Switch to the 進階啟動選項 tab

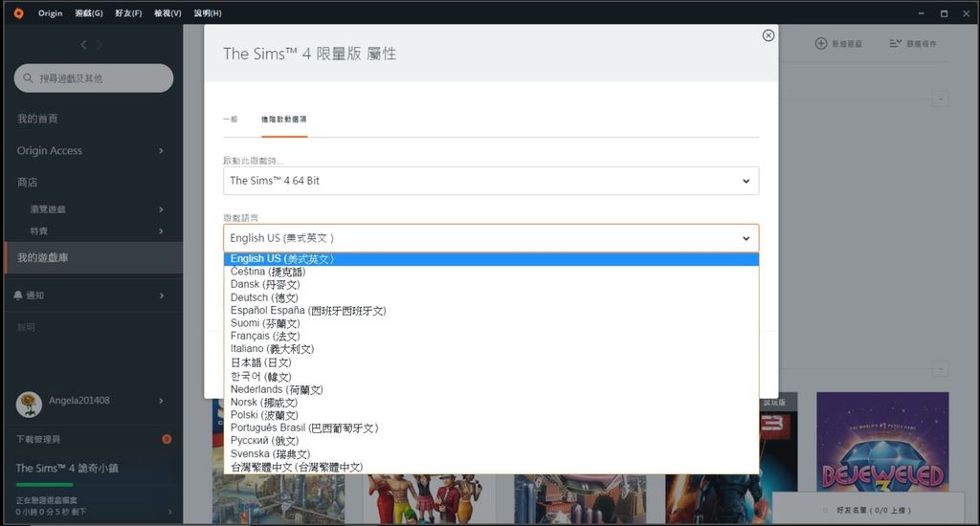click(x=283, y=120)
